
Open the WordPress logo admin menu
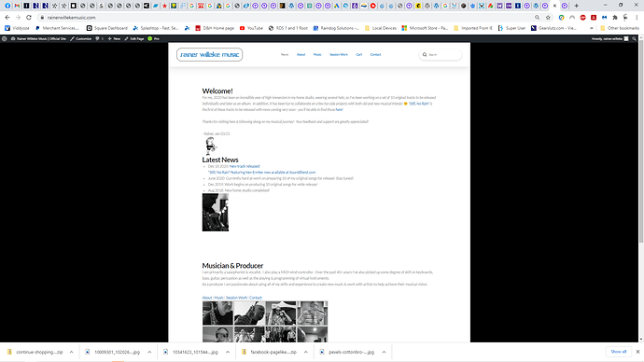click(5, 38)
